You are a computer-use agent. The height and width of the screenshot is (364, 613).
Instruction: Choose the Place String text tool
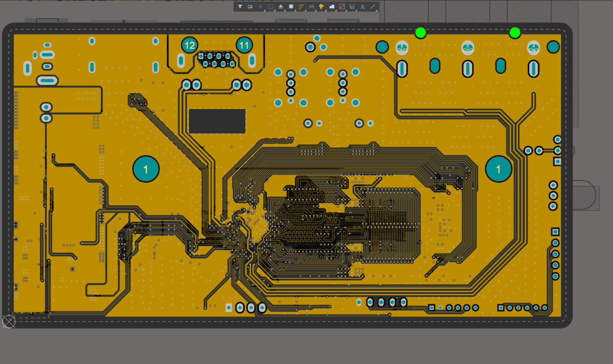click(x=362, y=7)
